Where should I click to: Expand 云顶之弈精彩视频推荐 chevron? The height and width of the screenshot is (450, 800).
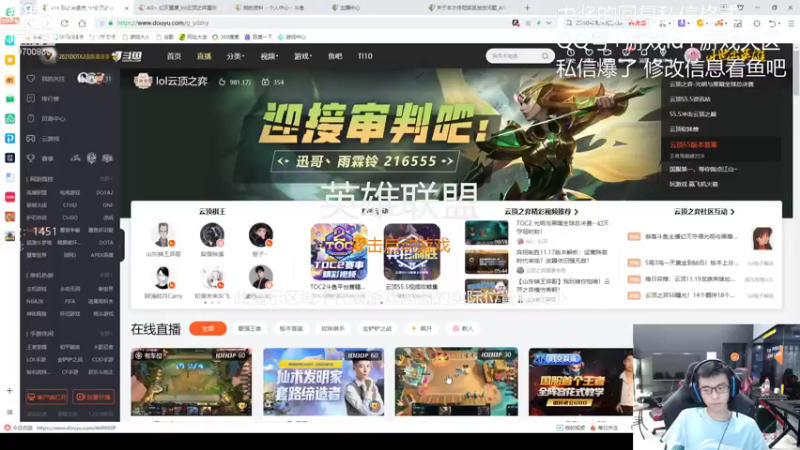coord(576,212)
